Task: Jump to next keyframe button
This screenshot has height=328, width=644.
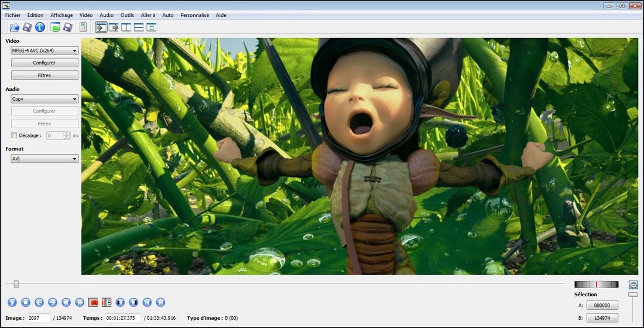Action: [80, 302]
